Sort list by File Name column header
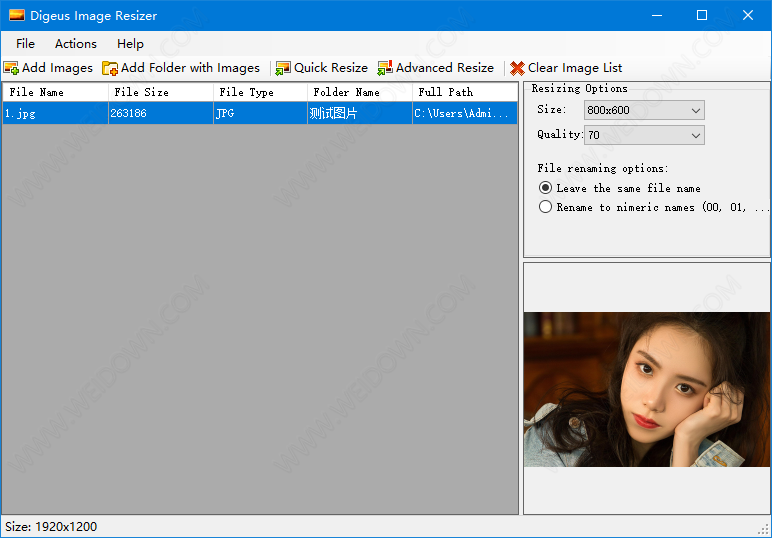772x538 pixels. point(55,92)
